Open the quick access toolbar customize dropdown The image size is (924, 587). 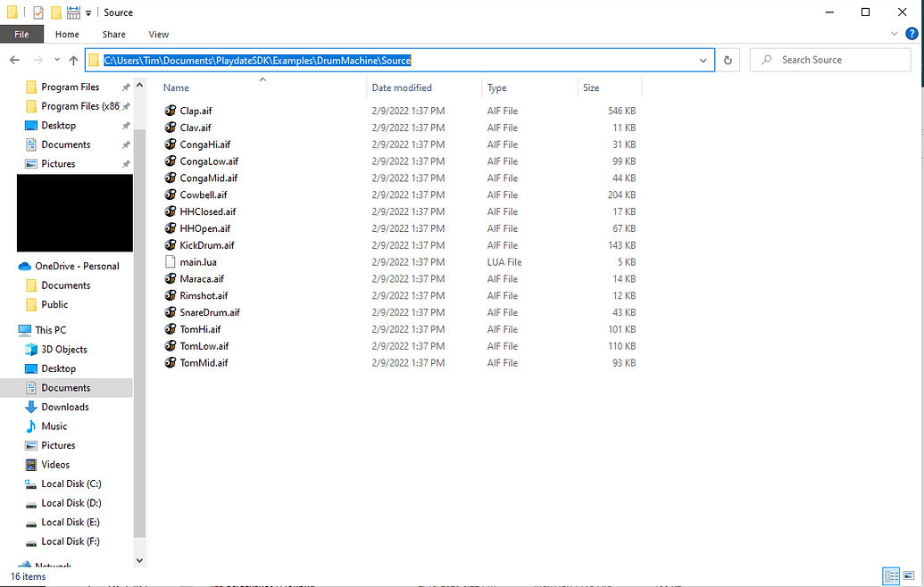coord(87,12)
